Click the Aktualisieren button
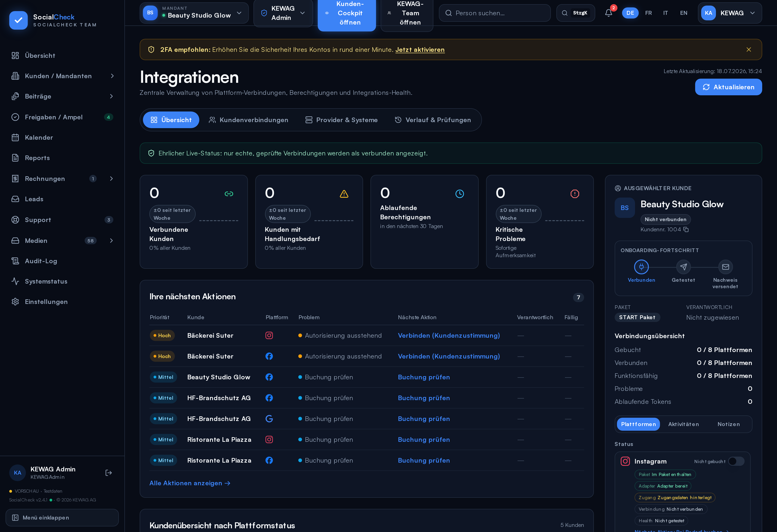 pos(728,87)
